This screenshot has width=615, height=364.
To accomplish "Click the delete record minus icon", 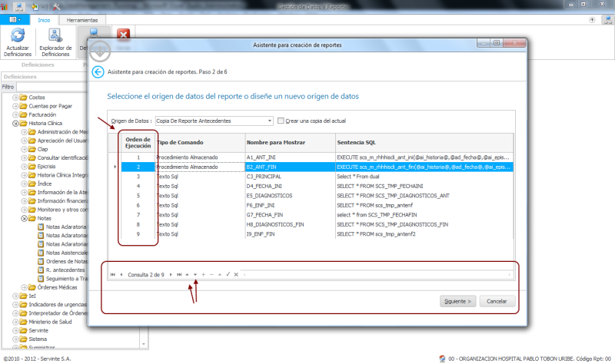I will 211,274.
